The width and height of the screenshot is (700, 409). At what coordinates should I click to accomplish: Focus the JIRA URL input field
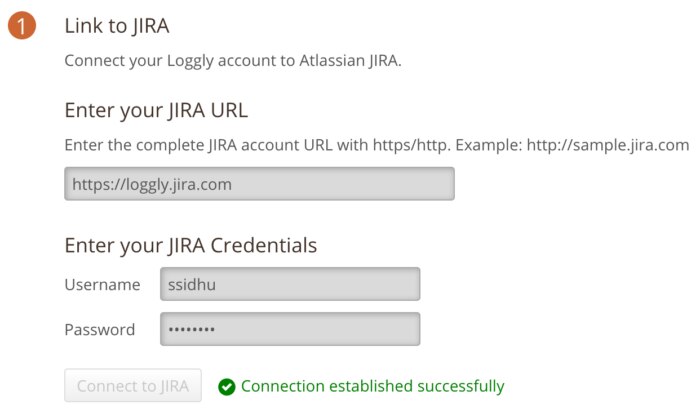[x=259, y=184]
